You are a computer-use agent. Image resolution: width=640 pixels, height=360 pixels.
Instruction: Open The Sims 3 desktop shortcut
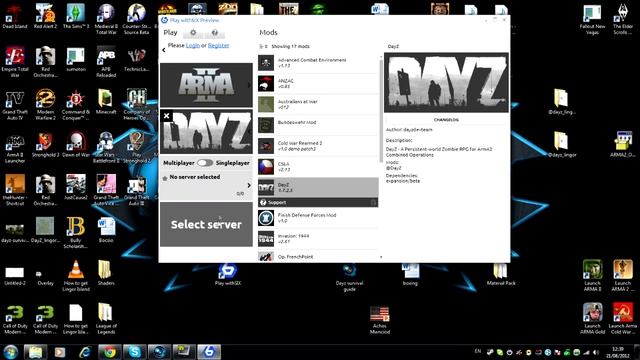76,16
